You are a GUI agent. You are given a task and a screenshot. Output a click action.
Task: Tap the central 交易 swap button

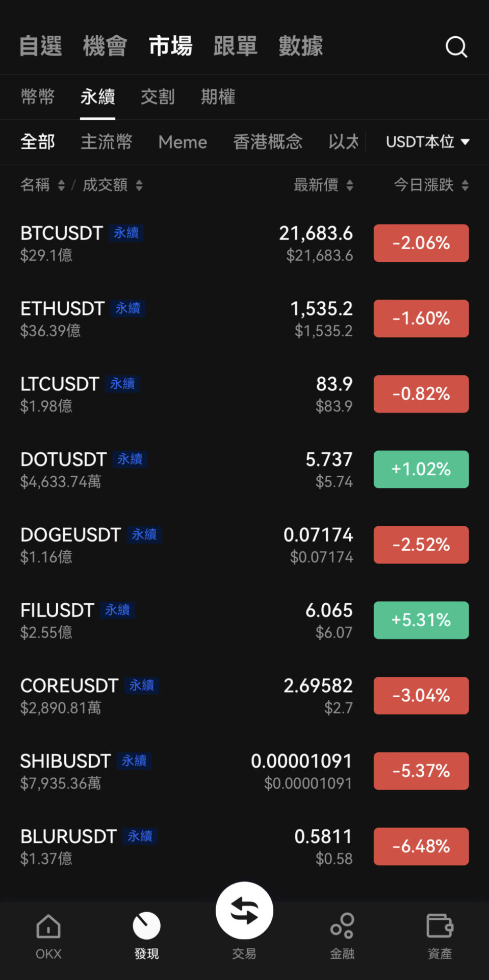click(x=244, y=911)
